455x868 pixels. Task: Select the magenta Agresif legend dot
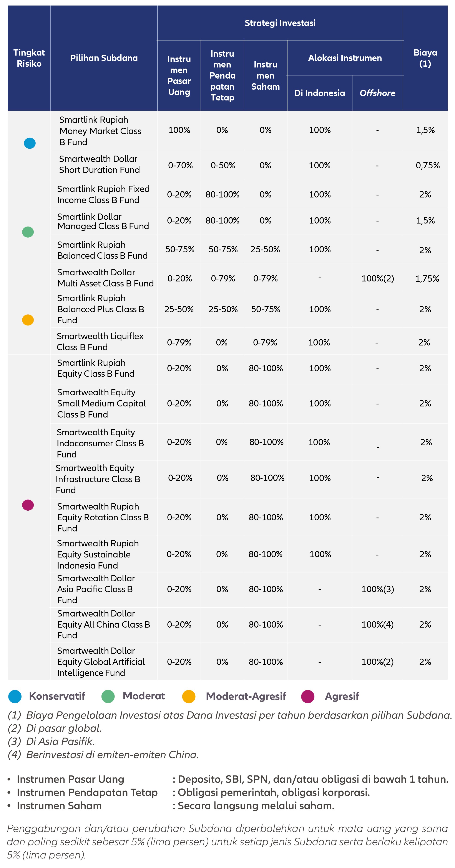pyautogui.click(x=308, y=696)
